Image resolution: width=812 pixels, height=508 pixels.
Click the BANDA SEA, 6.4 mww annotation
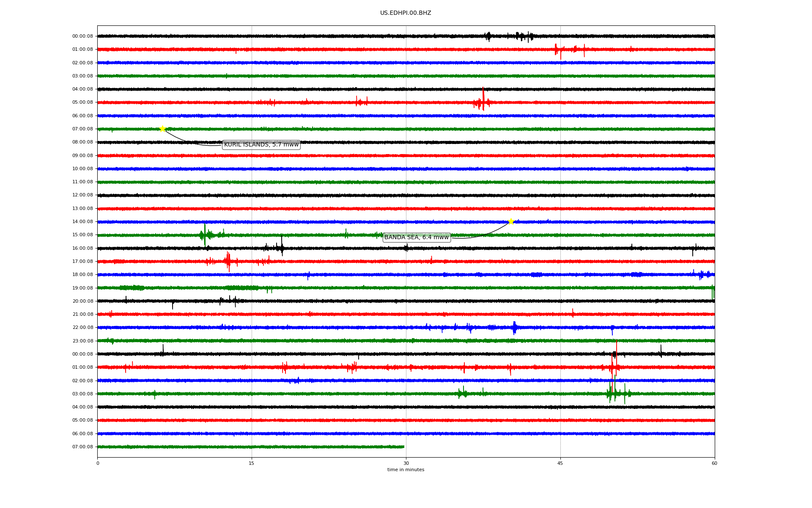pos(416,237)
